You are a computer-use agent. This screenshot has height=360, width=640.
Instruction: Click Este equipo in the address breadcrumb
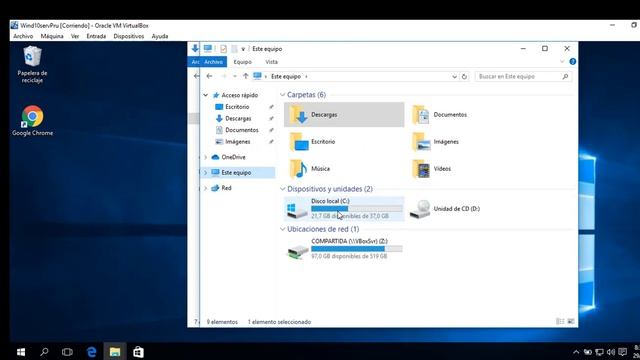click(x=286, y=76)
